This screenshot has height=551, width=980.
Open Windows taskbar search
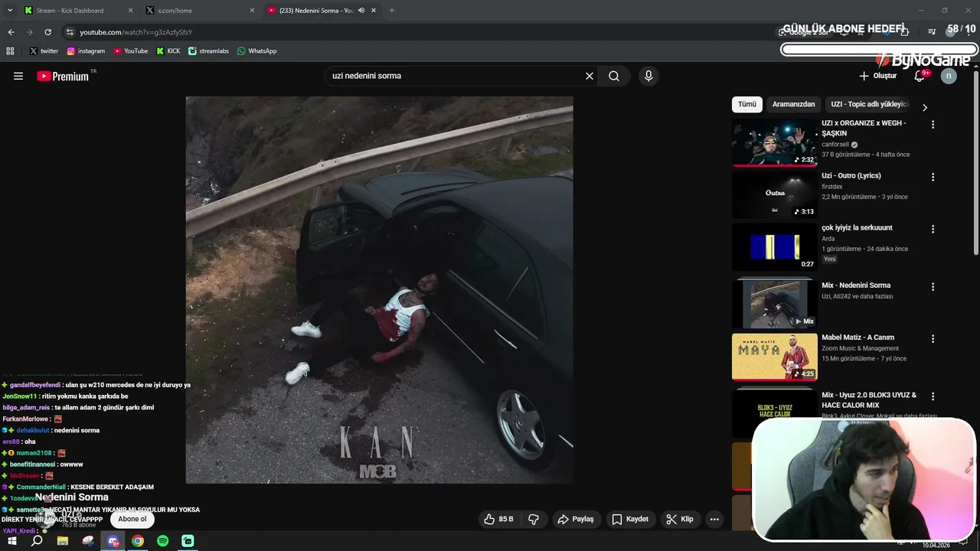point(37,541)
